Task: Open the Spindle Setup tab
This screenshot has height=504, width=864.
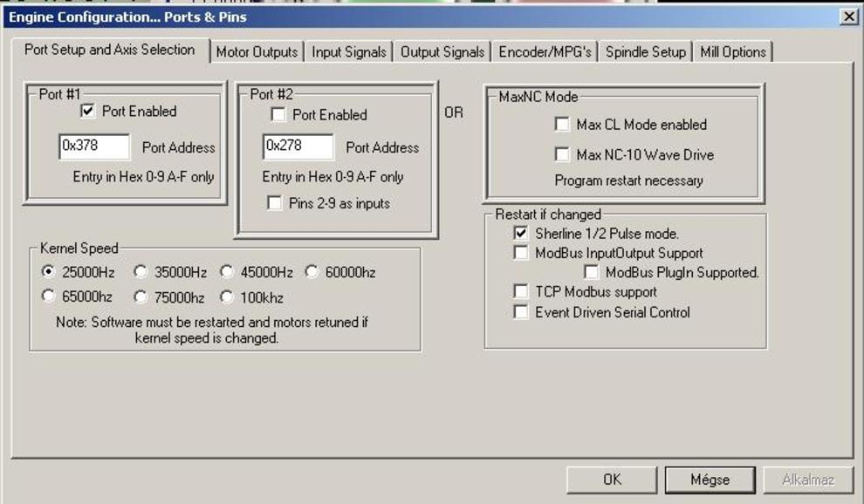Action: pos(646,52)
